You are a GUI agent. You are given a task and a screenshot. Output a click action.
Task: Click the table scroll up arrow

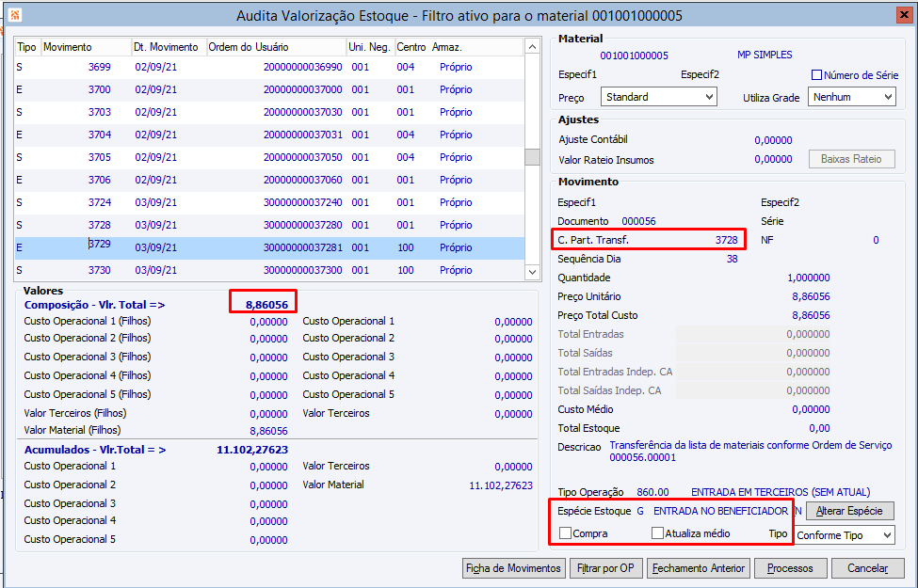point(532,47)
